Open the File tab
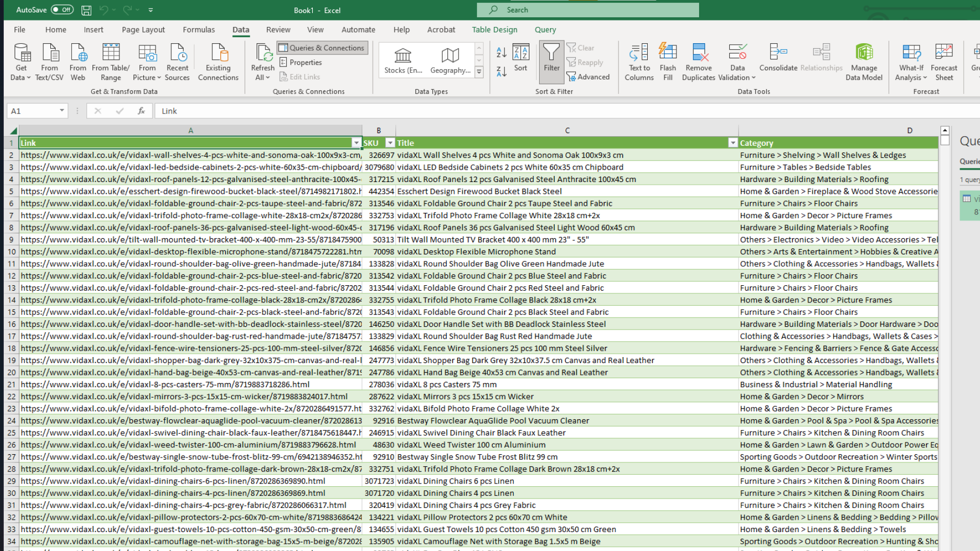This screenshot has width=980, height=551. (x=19, y=30)
